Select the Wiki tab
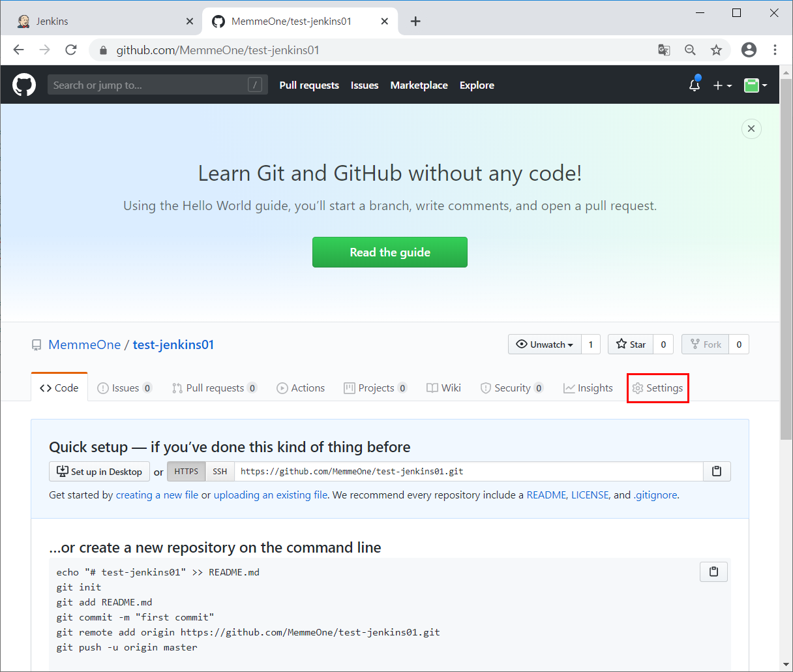This screenshot has height=672, width=793. coord(443,388)
